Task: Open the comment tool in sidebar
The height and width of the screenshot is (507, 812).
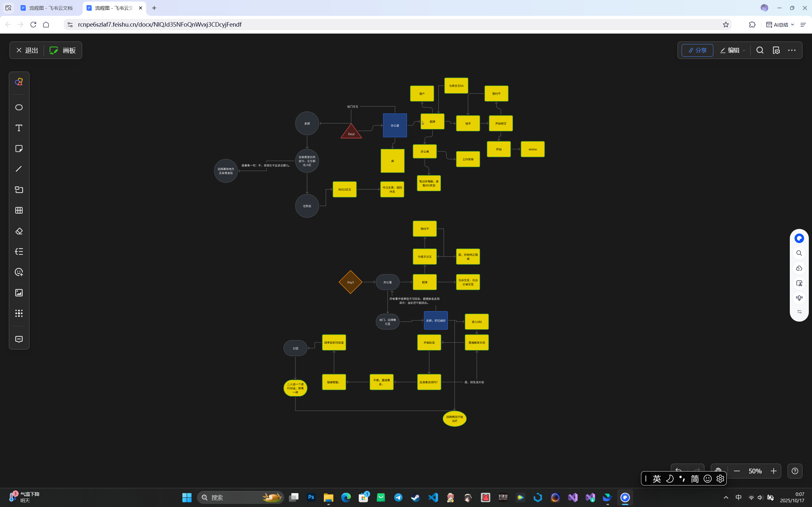Action: [x=19, y=339]
